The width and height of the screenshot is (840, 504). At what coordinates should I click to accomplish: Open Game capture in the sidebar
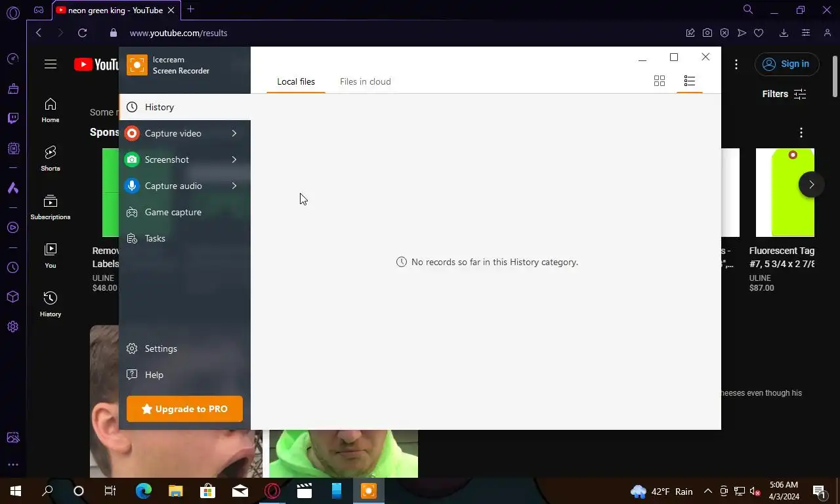[x=184, y=212]
